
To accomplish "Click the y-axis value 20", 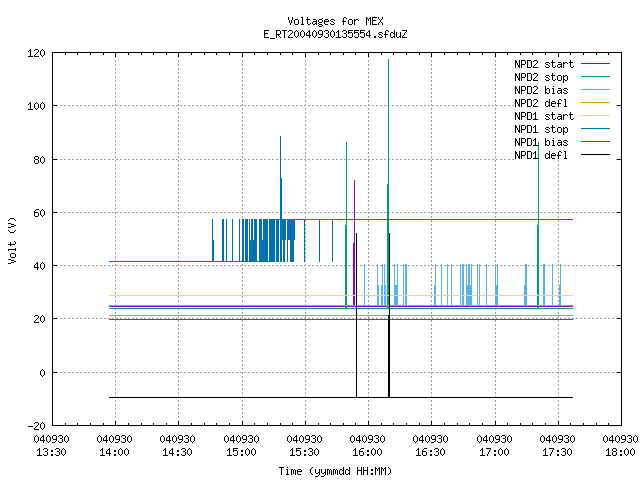I will [39, 320].
